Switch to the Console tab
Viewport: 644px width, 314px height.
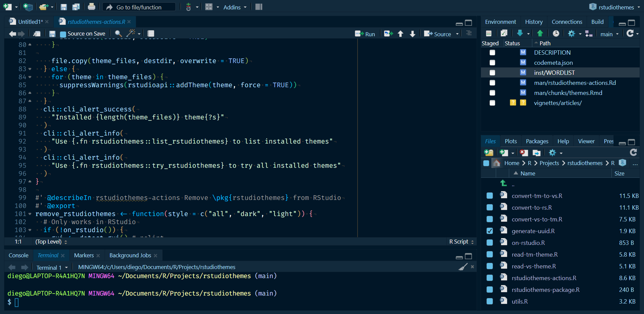[18, 255]
